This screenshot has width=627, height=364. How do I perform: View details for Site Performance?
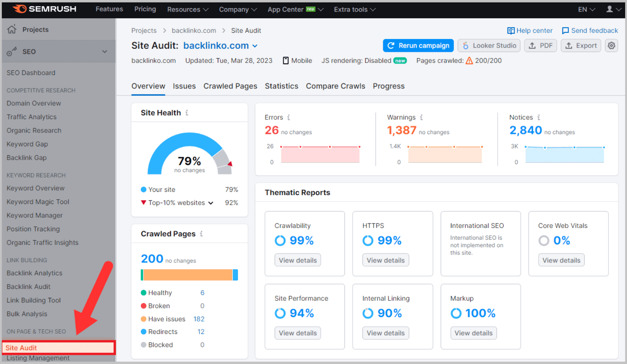pos(298,333)
